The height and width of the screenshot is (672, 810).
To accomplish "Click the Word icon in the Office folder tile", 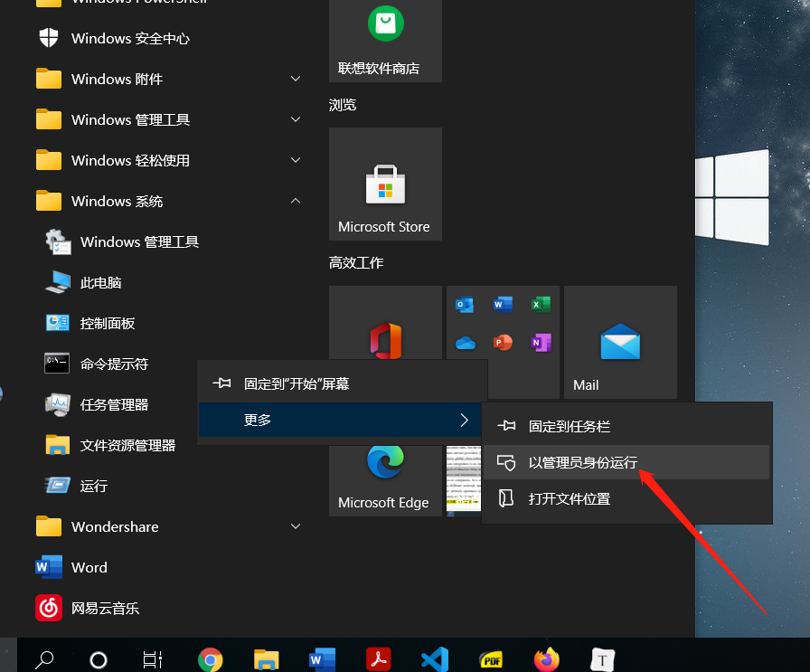I will (503, 305).
